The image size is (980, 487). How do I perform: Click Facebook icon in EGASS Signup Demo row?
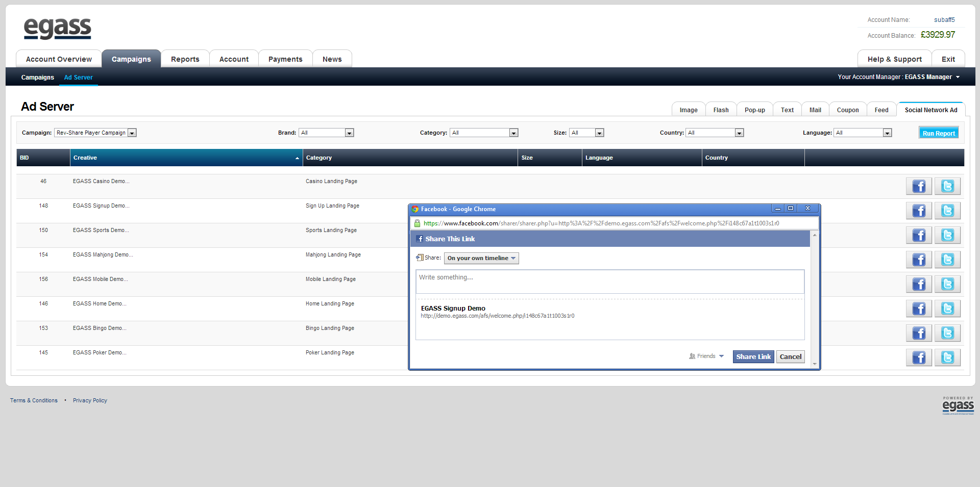[919, 211]
